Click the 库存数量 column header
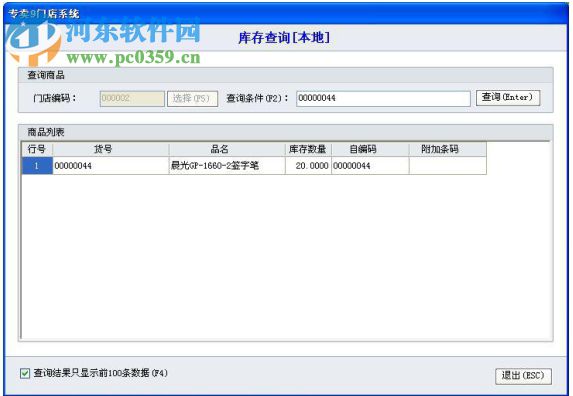 point(308,149)
